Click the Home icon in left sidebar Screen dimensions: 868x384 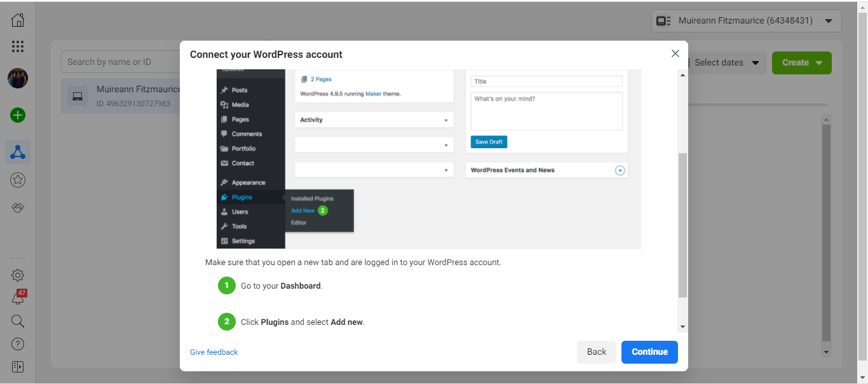18,20
